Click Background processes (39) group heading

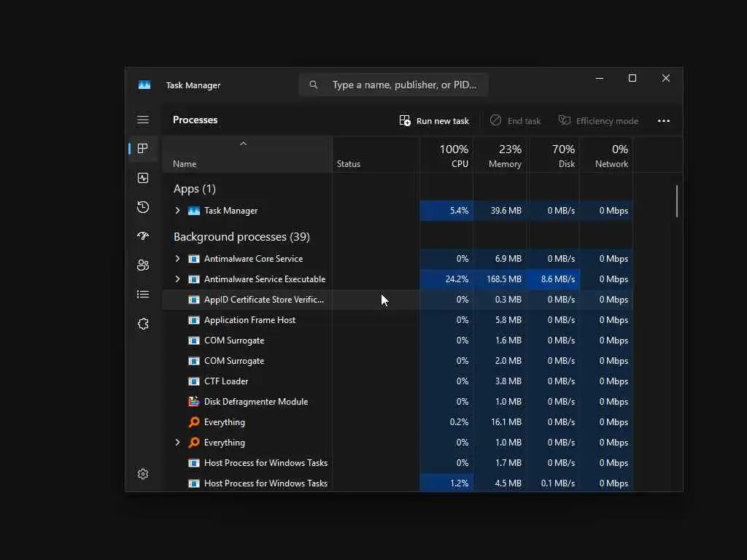coord(241,237)
